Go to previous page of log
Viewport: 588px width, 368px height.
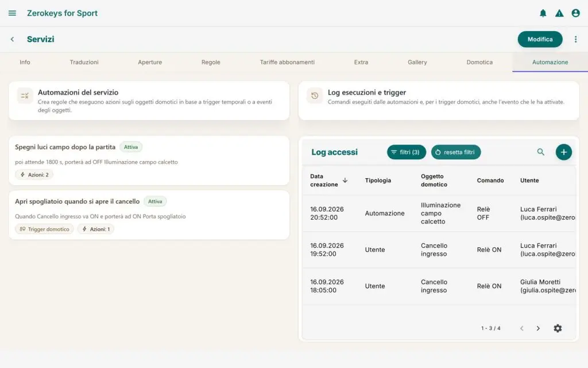pos(521,328)
